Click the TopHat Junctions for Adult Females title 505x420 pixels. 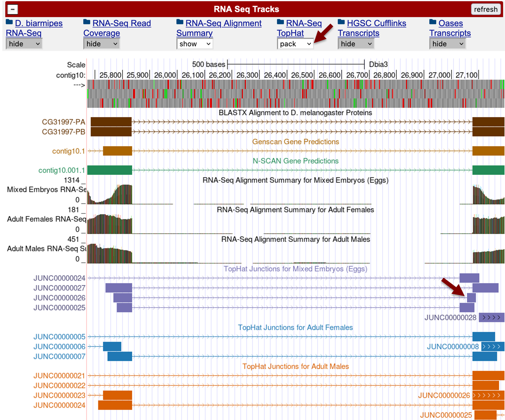click(x=295, y=327)
